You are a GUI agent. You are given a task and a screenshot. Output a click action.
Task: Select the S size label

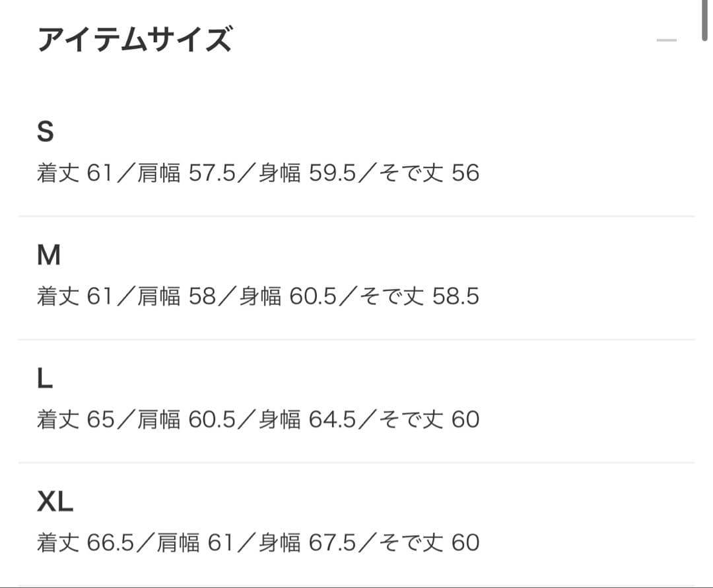45,133
